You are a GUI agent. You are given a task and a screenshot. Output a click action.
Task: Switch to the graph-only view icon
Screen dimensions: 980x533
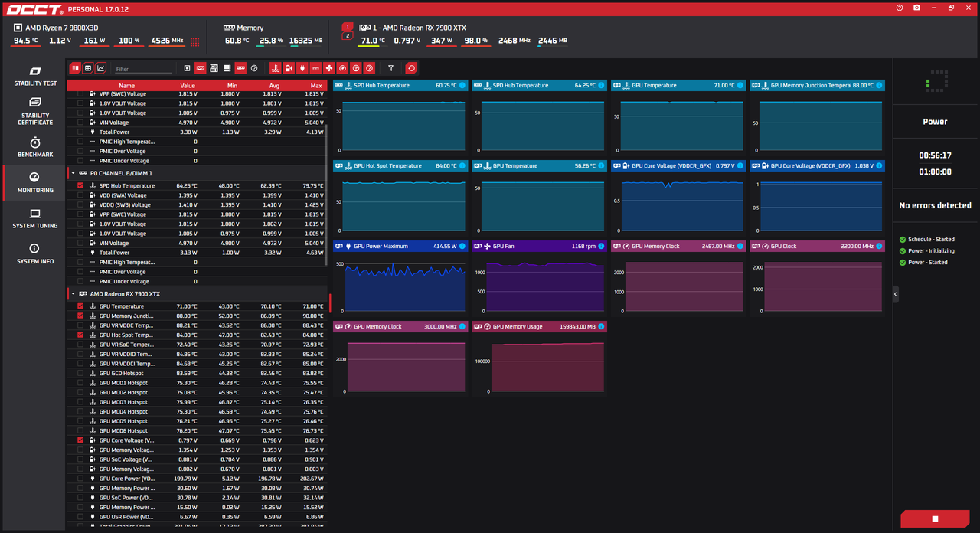coord(101,68)
